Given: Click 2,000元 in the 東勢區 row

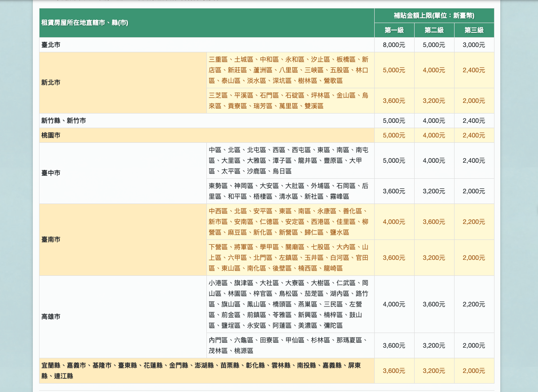Looking at the screenshot, I should pos(474,191).
